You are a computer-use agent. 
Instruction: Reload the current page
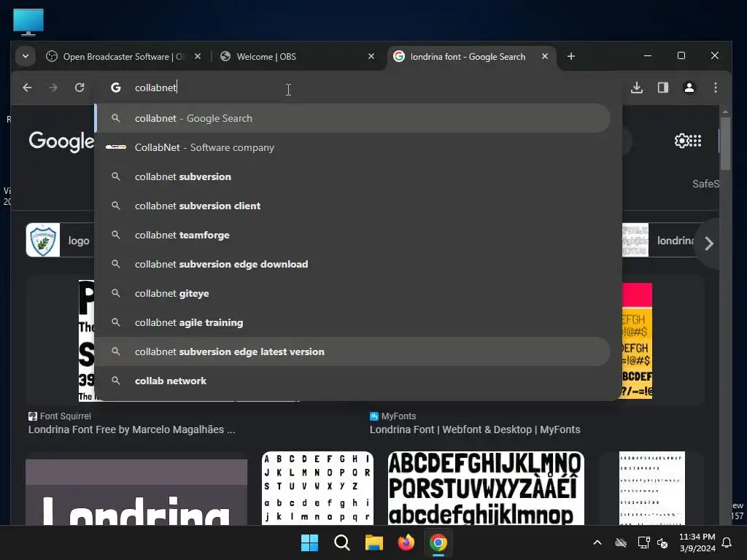coord(80,87)
